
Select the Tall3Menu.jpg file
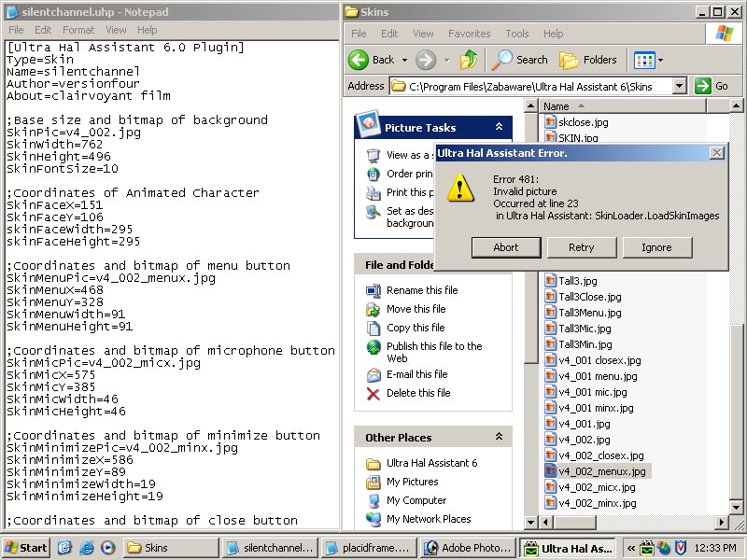[583, 313]
